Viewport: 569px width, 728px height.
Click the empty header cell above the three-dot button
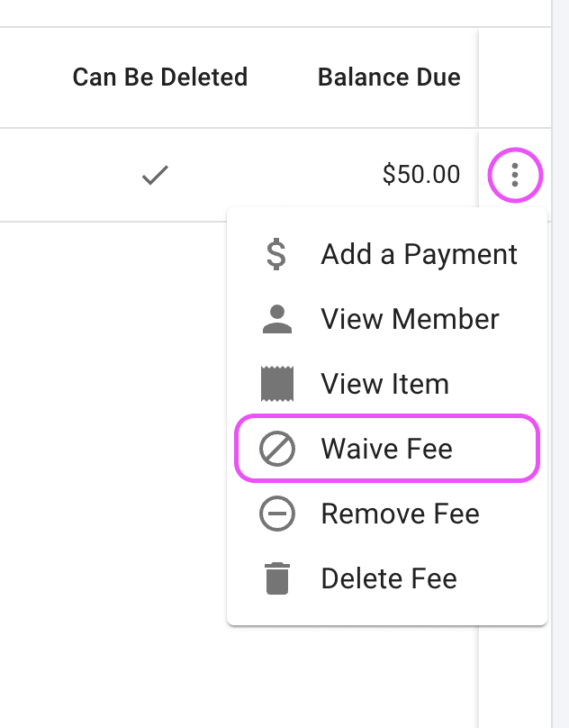click(515, 77)
